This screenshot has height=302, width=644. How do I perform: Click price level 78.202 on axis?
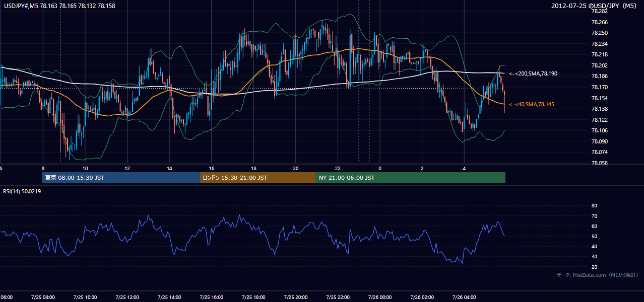(x=600, y=65)
